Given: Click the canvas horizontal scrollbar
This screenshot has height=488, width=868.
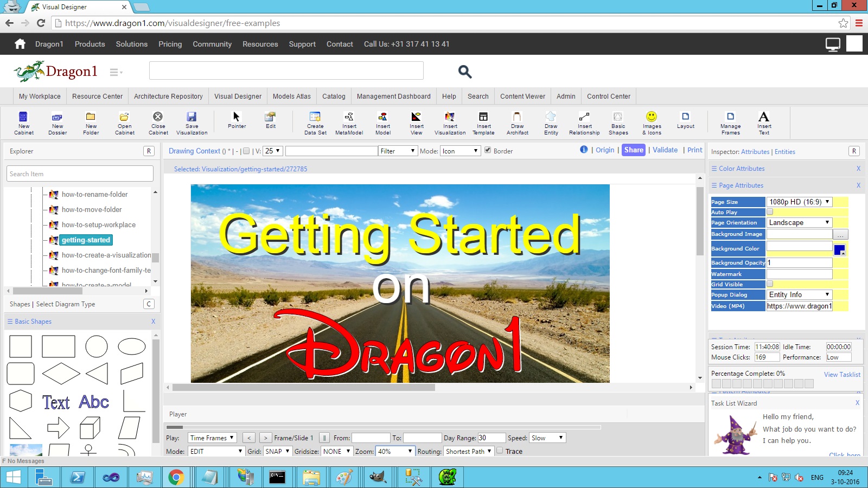Looking at the screenshot, I should [303, 387].
